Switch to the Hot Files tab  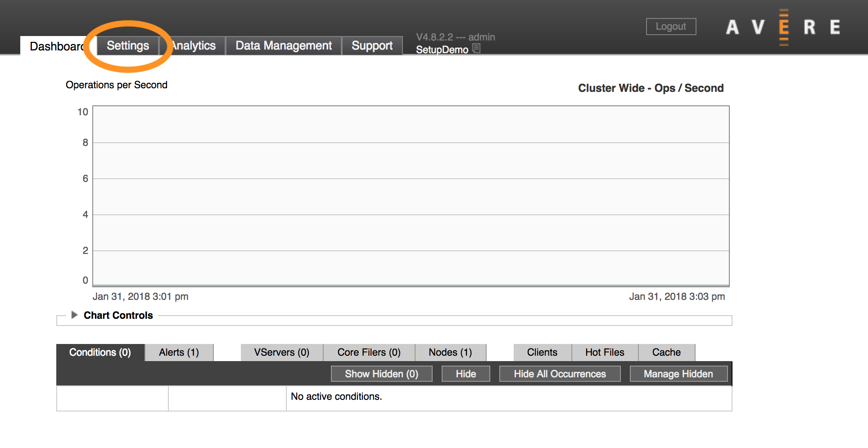[x=605, y=353]
